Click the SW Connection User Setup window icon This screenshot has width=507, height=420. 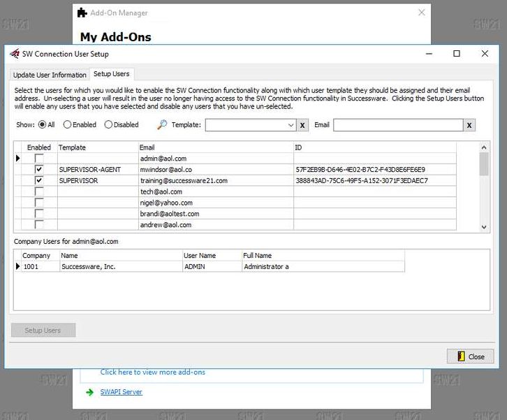coord(15,54)
